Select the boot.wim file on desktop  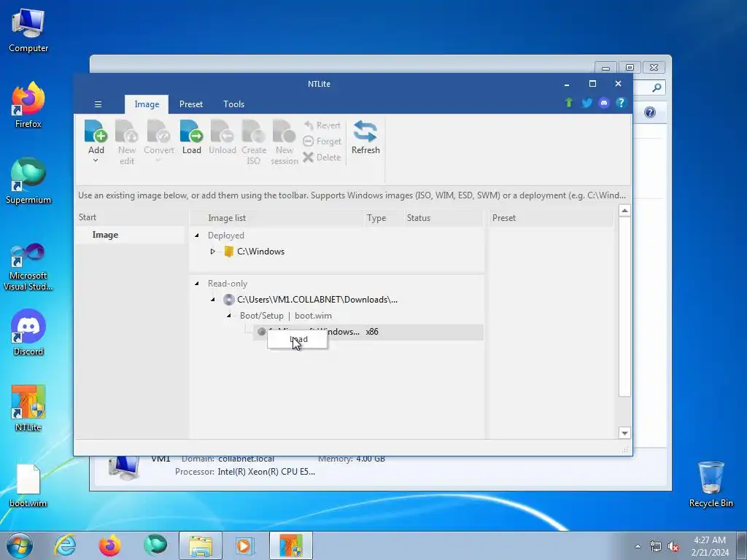pos(28,486)
